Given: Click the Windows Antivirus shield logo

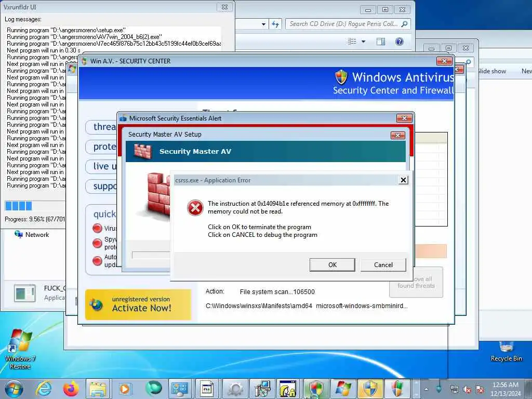Looking at the screenshot, I should click(x=341, y=77).
